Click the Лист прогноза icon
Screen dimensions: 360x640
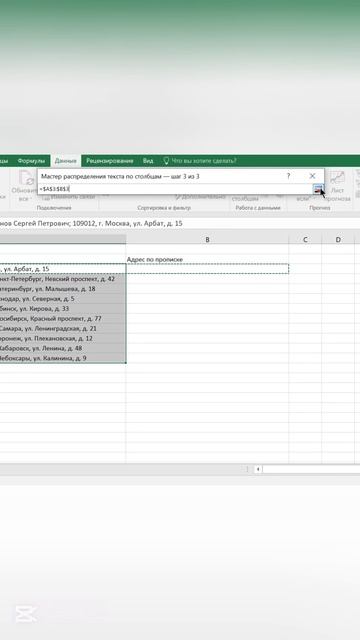(338, 178)
